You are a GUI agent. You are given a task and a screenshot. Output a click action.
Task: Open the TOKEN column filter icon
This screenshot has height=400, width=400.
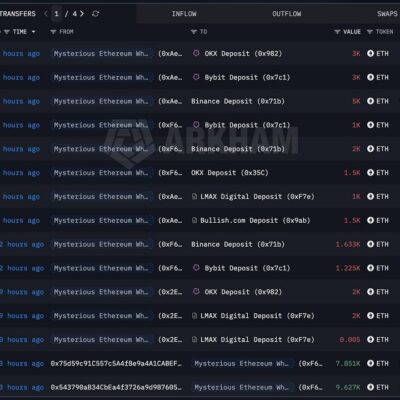(370, 32)
